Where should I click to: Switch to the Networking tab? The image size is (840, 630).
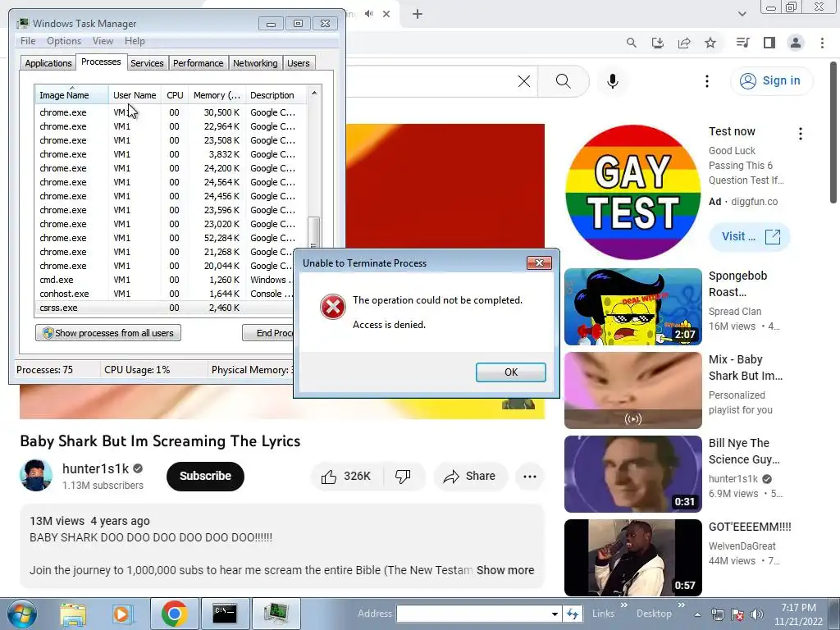(x=255, y=63)
